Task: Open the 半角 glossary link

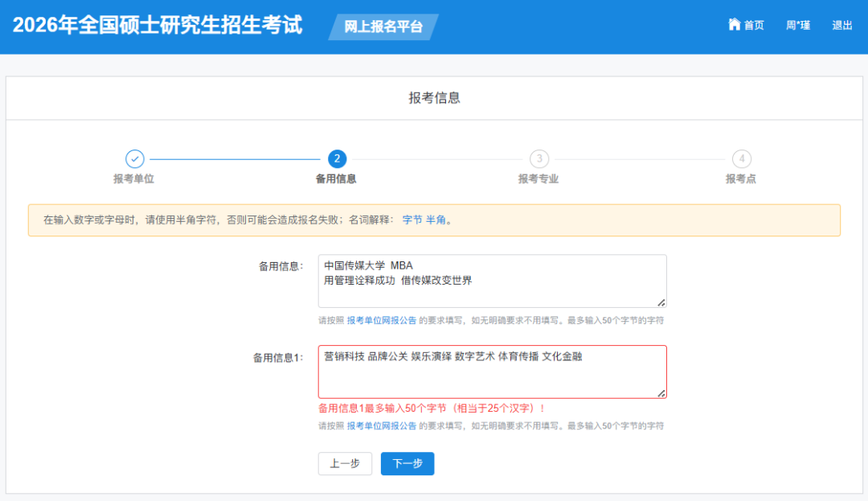Action: pyautogui.click(x=434, y=220)
